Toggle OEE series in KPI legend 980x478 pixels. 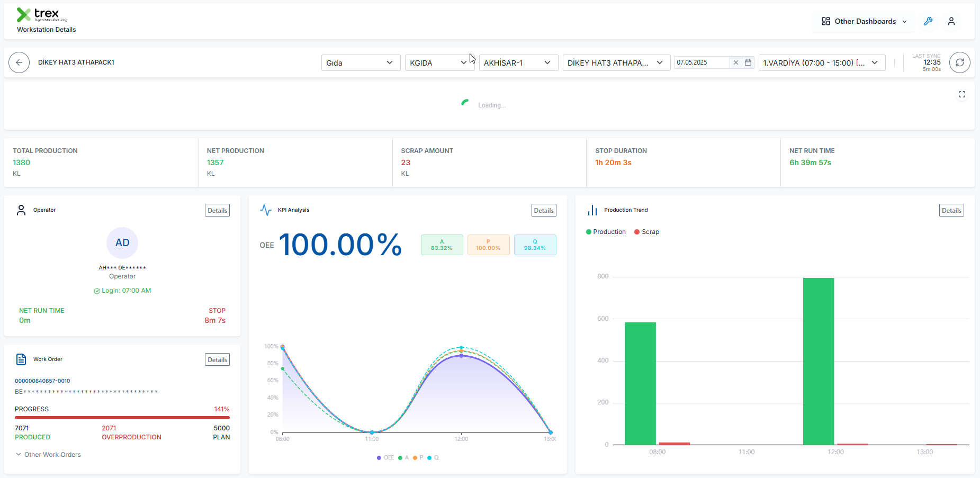pos(385,458)
